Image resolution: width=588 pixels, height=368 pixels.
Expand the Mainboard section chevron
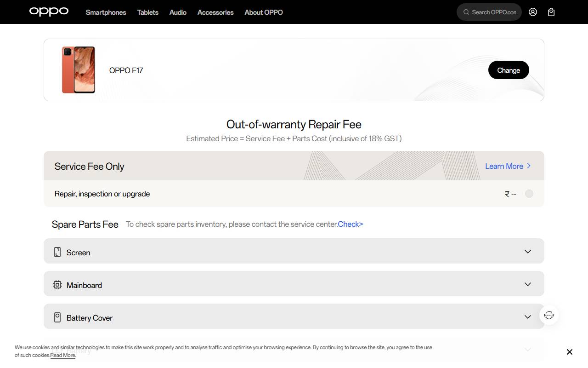[528, 284]
